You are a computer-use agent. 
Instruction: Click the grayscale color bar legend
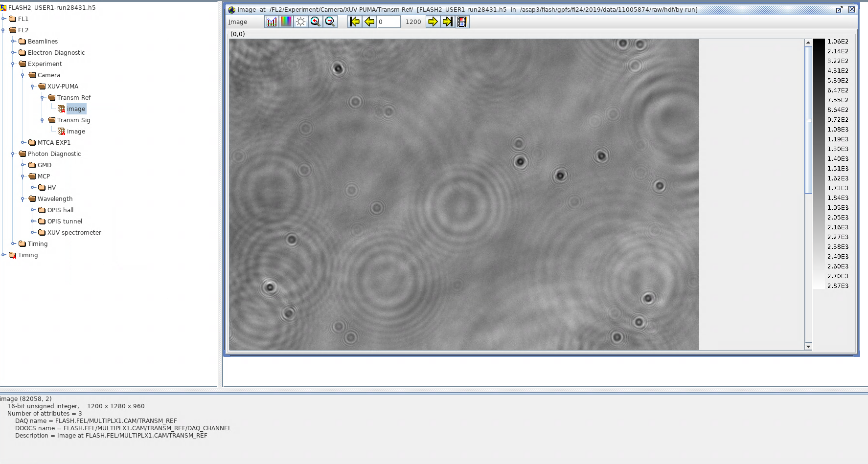tap(819, 164)
